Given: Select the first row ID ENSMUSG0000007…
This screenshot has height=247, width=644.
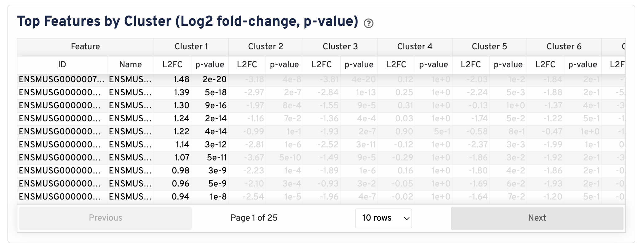Looking at the screenshot, I should click(x=62, y=79).
